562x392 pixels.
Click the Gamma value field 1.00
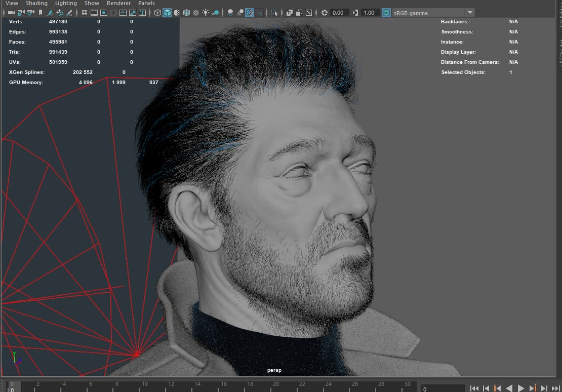pos(370,13)
